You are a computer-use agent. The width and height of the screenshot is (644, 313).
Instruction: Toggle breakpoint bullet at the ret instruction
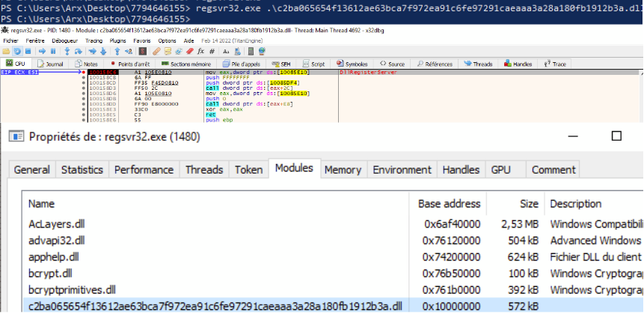point(83,114)
